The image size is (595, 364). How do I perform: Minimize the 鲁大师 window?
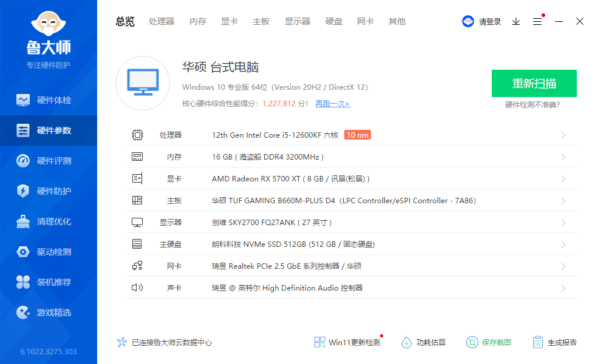tap(559, 22)
